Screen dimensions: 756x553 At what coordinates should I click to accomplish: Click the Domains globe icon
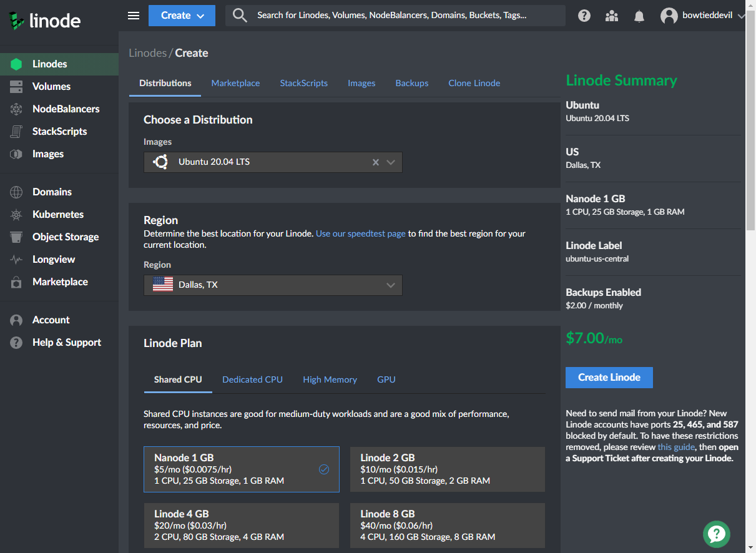point(16,192)
